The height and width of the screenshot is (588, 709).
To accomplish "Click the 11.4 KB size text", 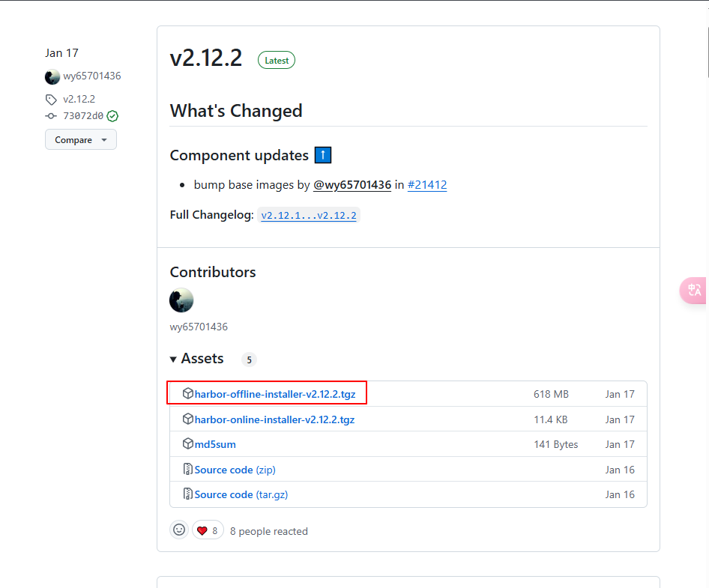I will [551, 420].
